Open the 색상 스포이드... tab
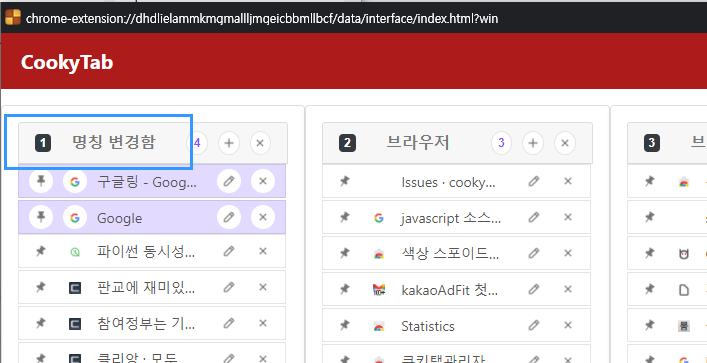707x363 pixels. (x=450, y=254)
